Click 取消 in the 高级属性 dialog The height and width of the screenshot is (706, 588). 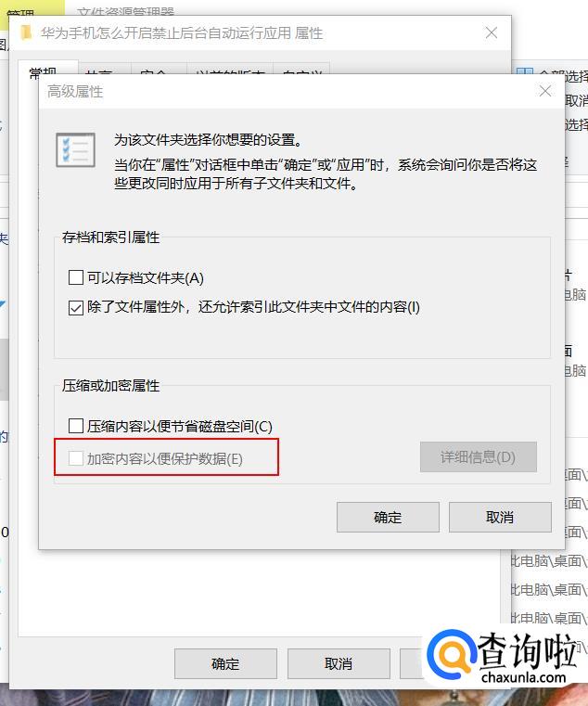pyautogui.click(x=500, y=517)
